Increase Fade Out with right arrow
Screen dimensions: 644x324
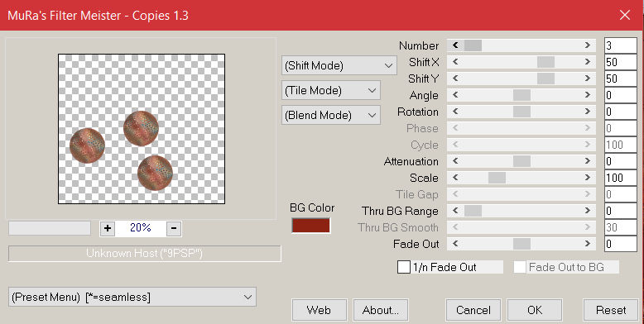(588, 244)
